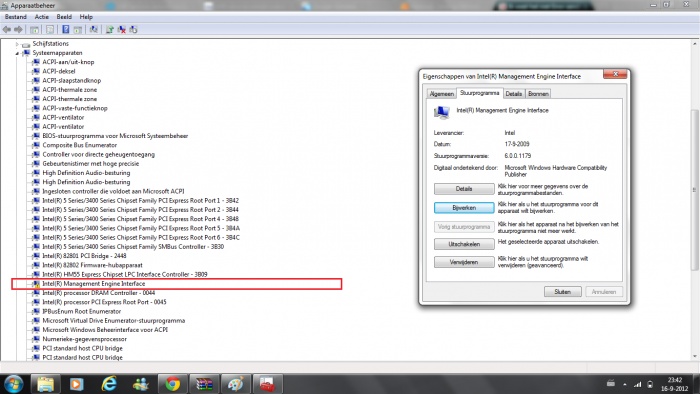The image size is (700, 394).
Task: Select Intel(R) Management Engine Interface device
Action: [x=94, y=284]
